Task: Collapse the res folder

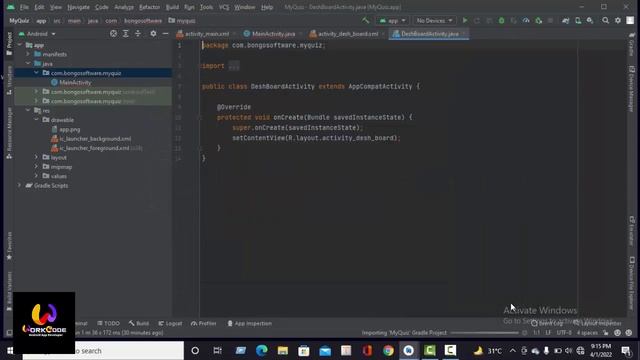Action: pyautogui.click(x=28, y=111)
